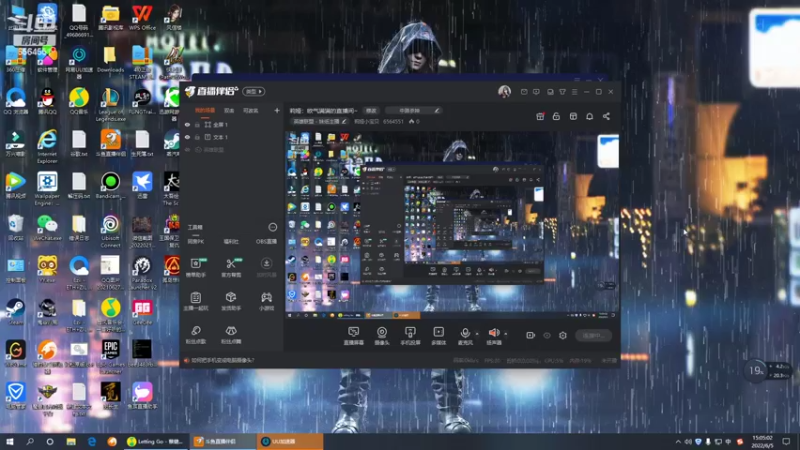Hide the 文本 1 source layer
Image resolution: width=800 pixels, height=450 pixels.
pyautogui.click(x=187, y=137)
